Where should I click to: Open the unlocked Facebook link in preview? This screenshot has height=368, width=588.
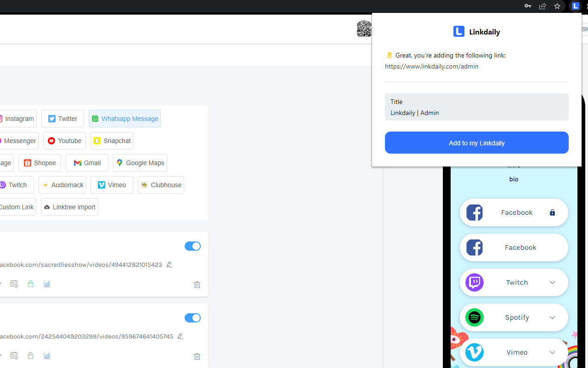[x=514, y=247]
